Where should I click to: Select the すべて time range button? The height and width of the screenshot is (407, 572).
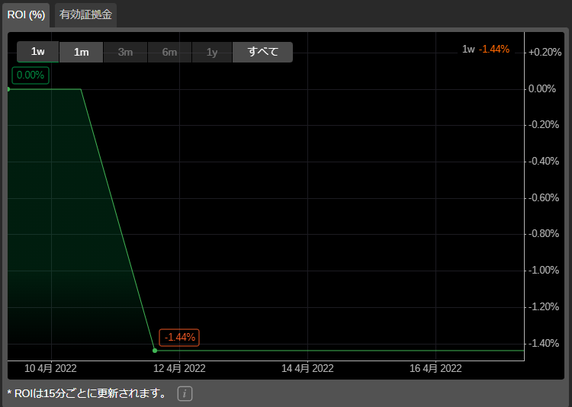(263, 52)
